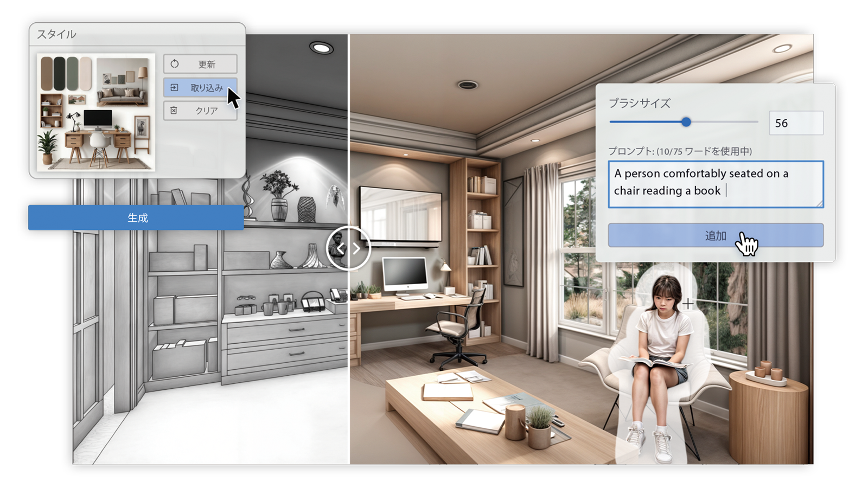
Task: Click the resize grip of the prompt box
Action: [819, 203]
